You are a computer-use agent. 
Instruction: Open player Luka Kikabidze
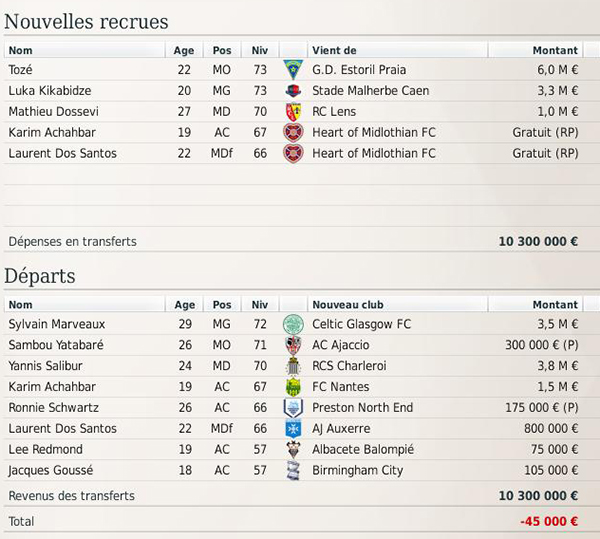click(x=50, y=91)
